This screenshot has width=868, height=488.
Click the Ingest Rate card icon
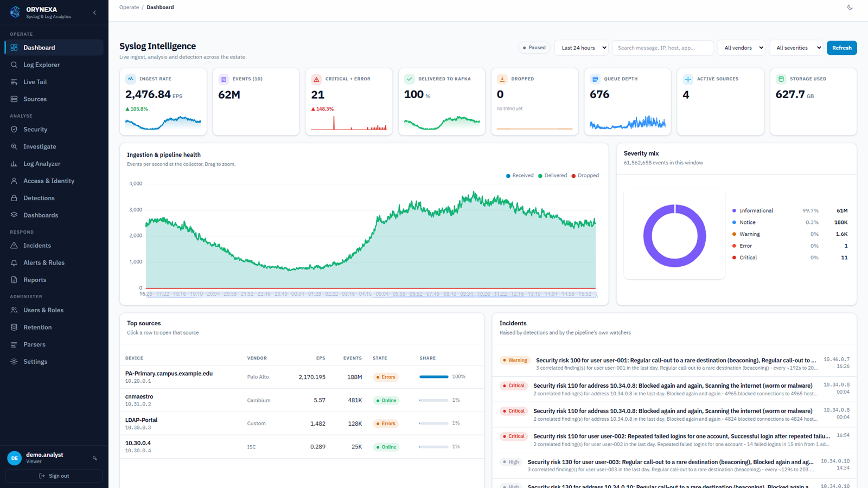pyautogui.click(x=131, y=79)
